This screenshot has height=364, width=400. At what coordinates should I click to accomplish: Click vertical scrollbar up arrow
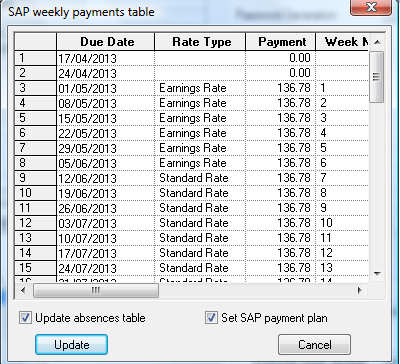(377, 42)
